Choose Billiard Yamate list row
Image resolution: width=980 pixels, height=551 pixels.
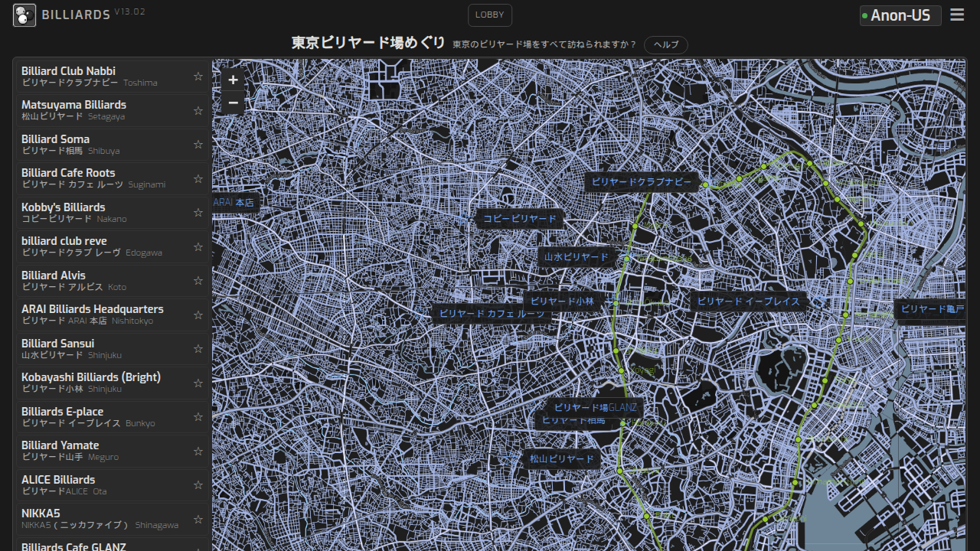click(x=113, y=451)
